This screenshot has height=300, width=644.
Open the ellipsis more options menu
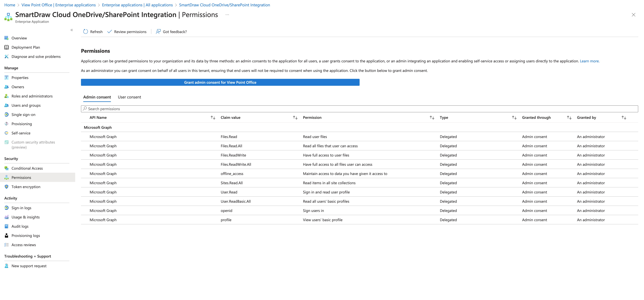[227, 15]
